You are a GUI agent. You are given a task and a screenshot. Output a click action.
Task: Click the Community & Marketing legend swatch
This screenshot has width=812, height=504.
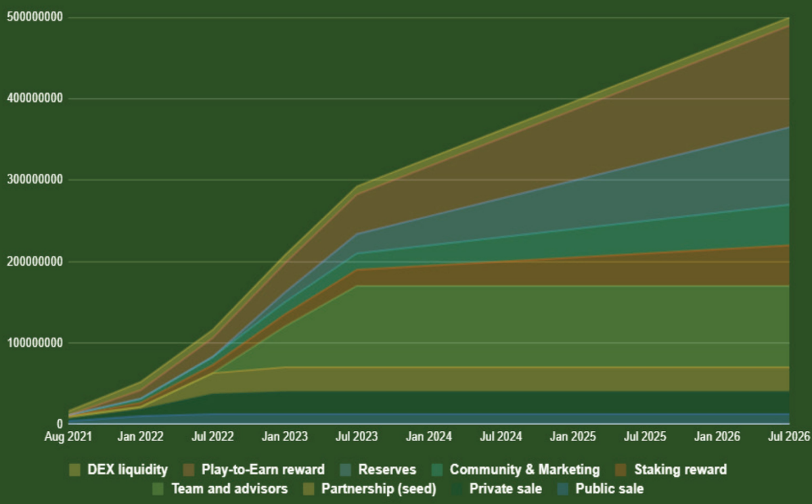tap(437, 469)
